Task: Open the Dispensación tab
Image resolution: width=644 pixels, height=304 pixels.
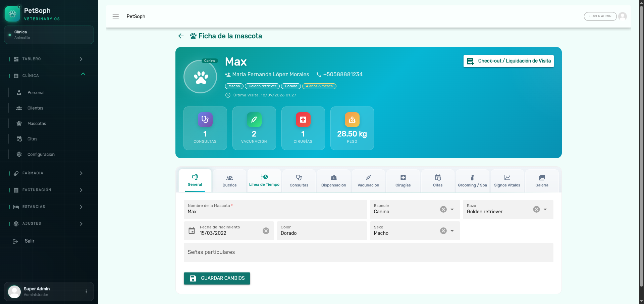Action: tap(334, 181)
